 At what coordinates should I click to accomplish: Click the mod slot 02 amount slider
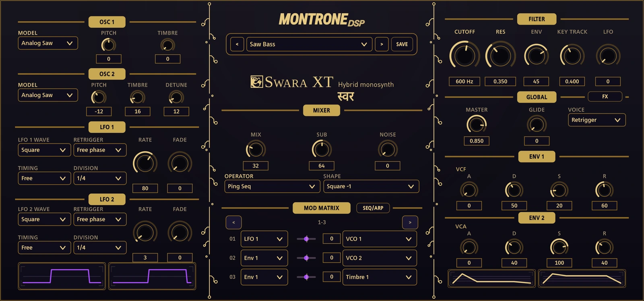coord(306,258)
